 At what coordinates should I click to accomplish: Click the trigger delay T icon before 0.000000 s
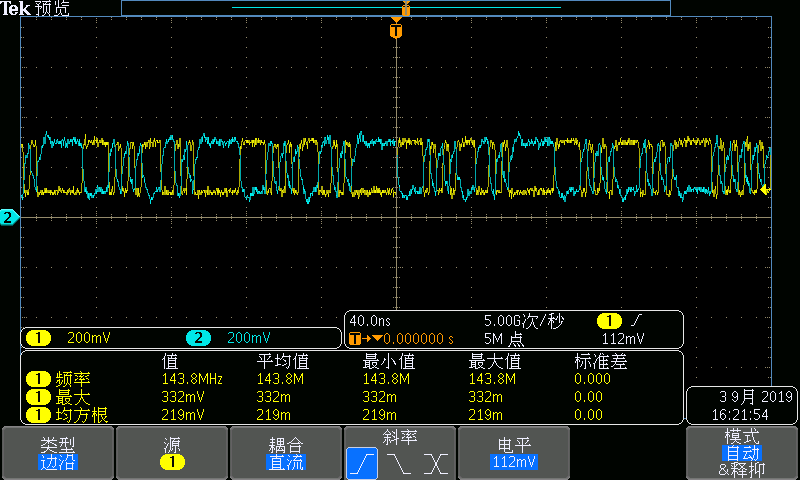click(355, 338)
